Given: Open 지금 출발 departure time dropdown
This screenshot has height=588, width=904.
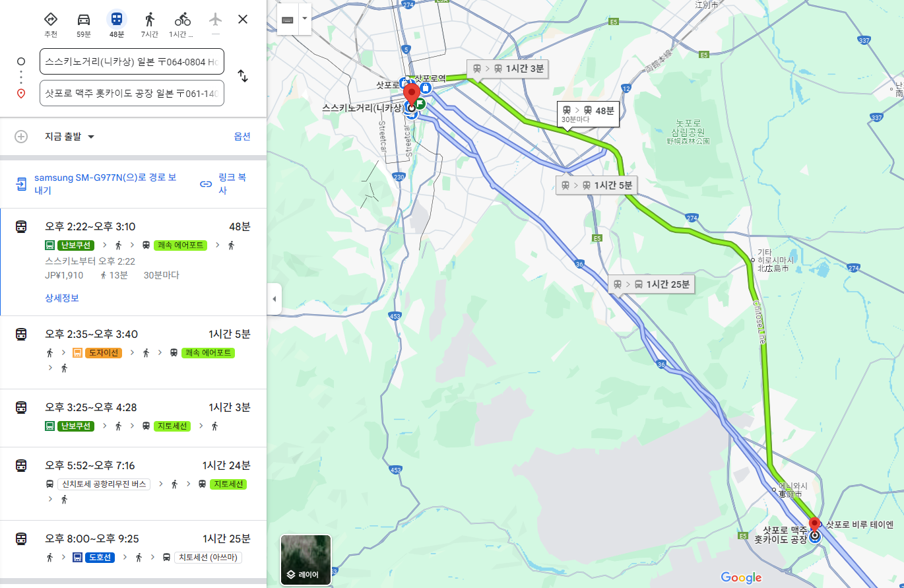Looking at the screenshot, I should 69,137.
